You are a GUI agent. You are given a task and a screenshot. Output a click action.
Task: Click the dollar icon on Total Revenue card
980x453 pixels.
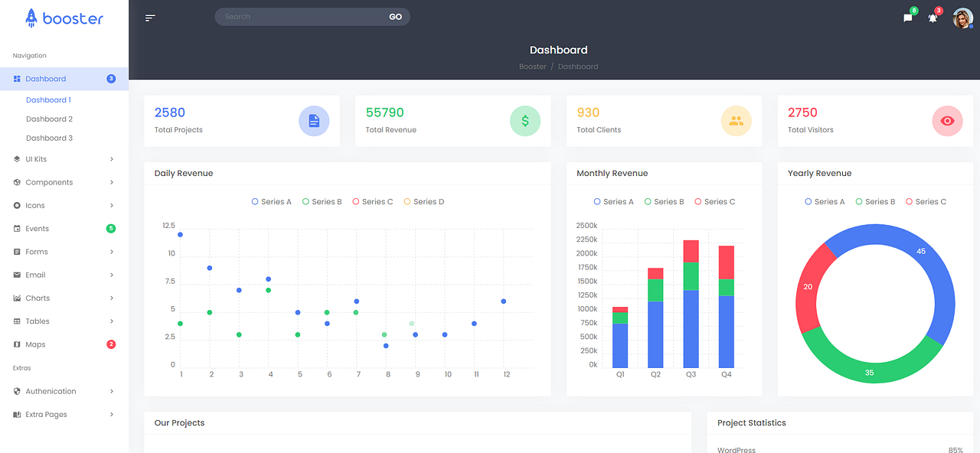tap(525, 120)
